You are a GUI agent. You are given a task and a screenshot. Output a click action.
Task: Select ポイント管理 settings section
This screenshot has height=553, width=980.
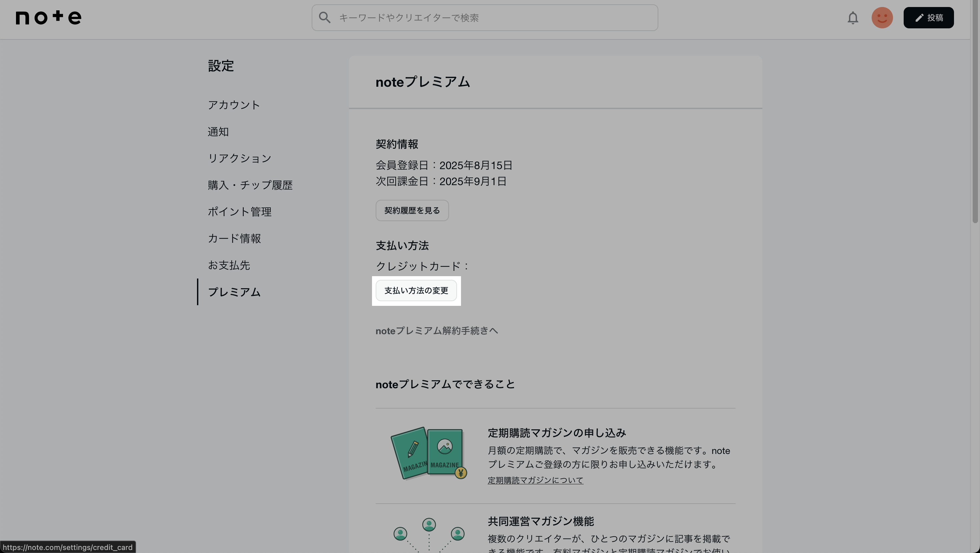(240, 211)
